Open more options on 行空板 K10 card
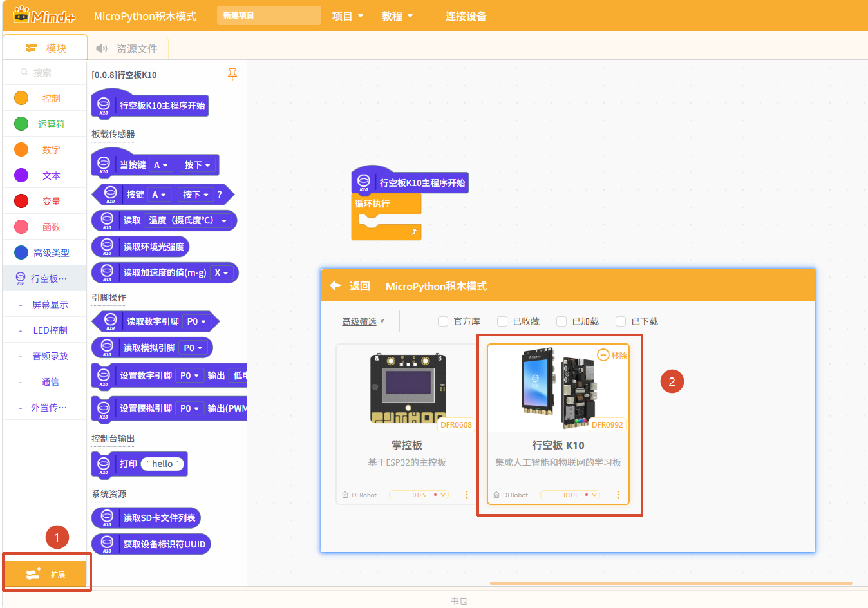This screenshot has height=608, width=868. 618,495
